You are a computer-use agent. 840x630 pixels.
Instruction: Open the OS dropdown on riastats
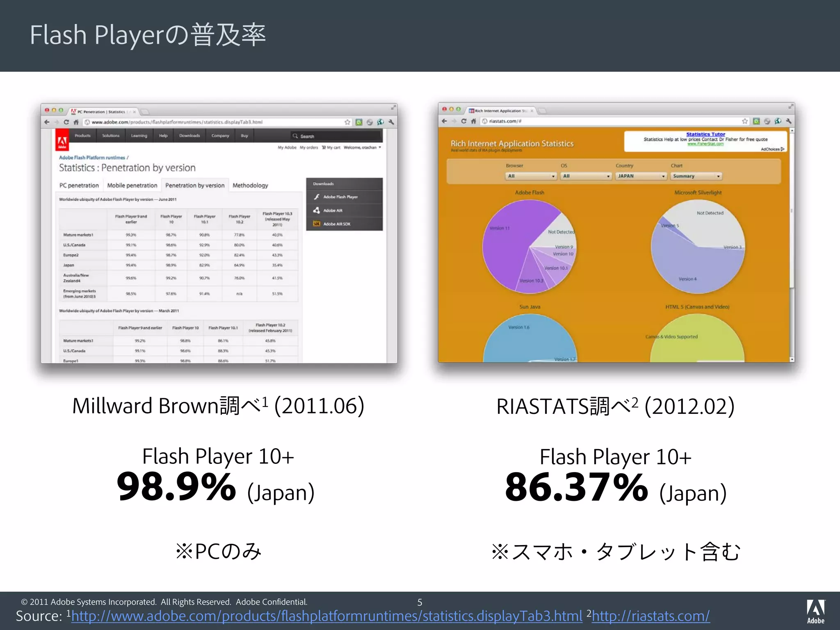tap(587, 176)
